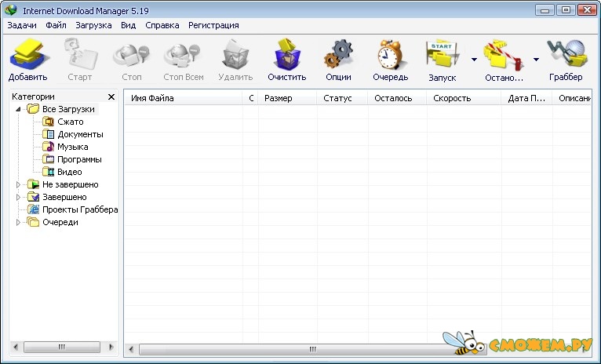Click the download list scroll-left arrow
601x364 pixels.
coord(131,349)
